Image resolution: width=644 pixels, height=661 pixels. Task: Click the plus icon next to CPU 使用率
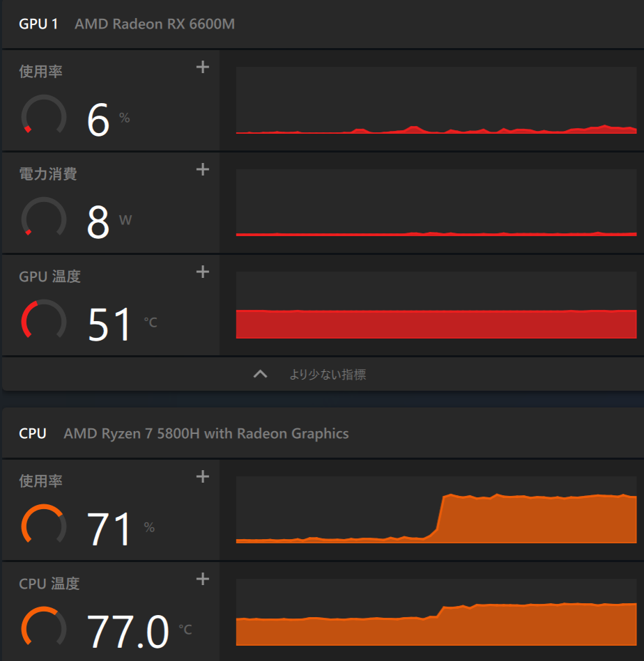coord(202,476)
